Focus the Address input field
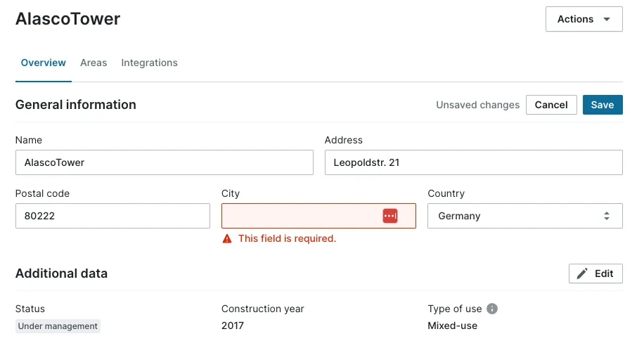The width and height of the screenshot is (644, 360). pos(473,162)
